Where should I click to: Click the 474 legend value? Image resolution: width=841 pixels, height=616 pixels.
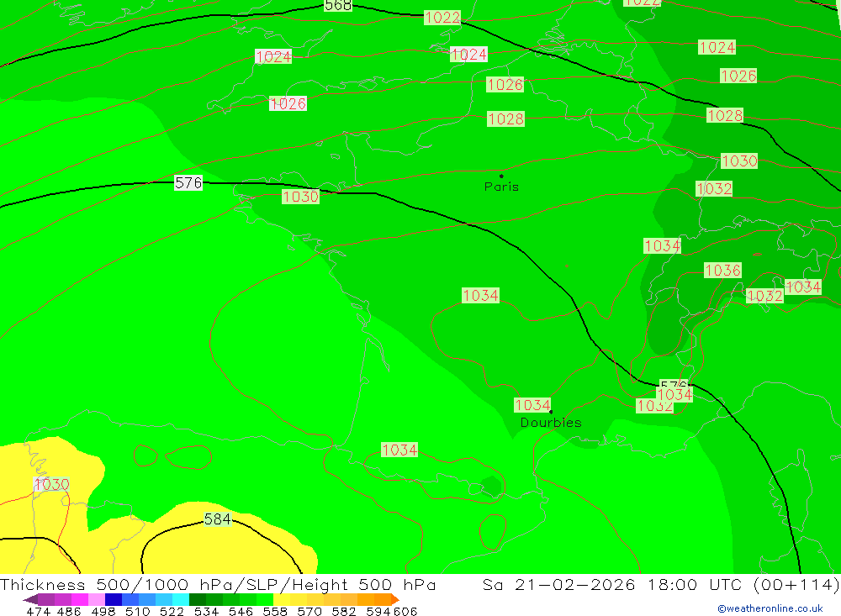[38, 611]
